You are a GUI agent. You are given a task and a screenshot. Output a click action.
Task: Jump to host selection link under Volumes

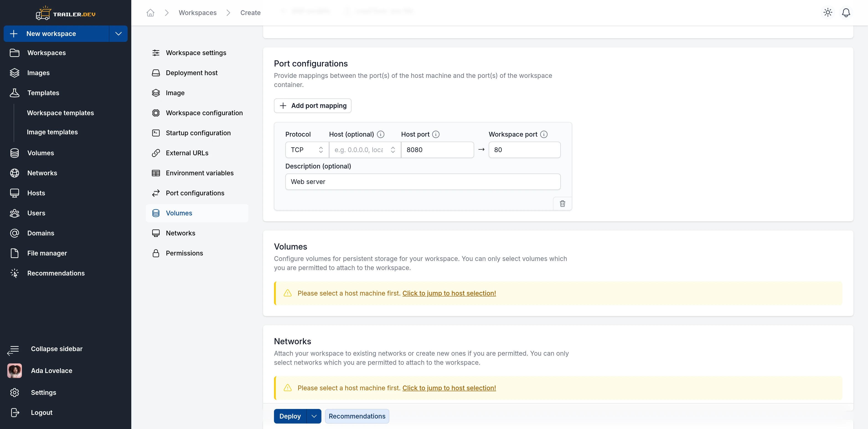pos(449,293)
